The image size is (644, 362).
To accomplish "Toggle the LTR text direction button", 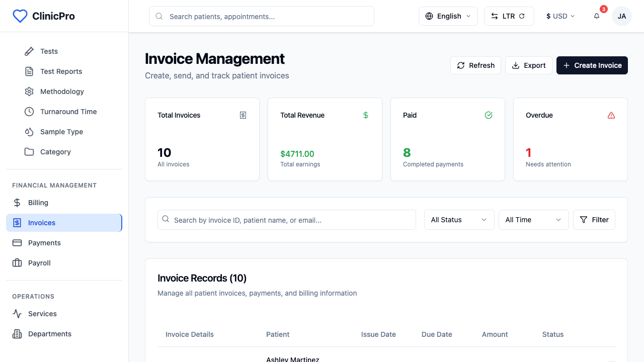I will click(x=509, y=16).
